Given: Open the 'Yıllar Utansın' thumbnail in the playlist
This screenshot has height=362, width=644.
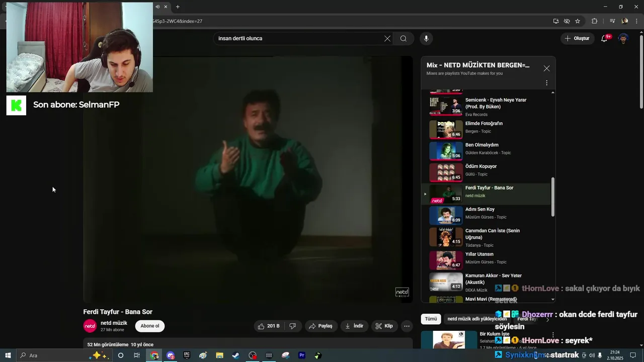Looking at the screenshot, I should coord(446,260).
